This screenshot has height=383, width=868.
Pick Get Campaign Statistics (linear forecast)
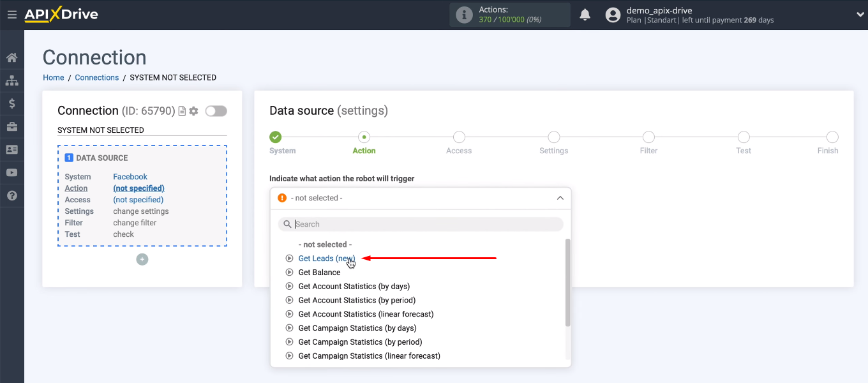pos(369,356)
